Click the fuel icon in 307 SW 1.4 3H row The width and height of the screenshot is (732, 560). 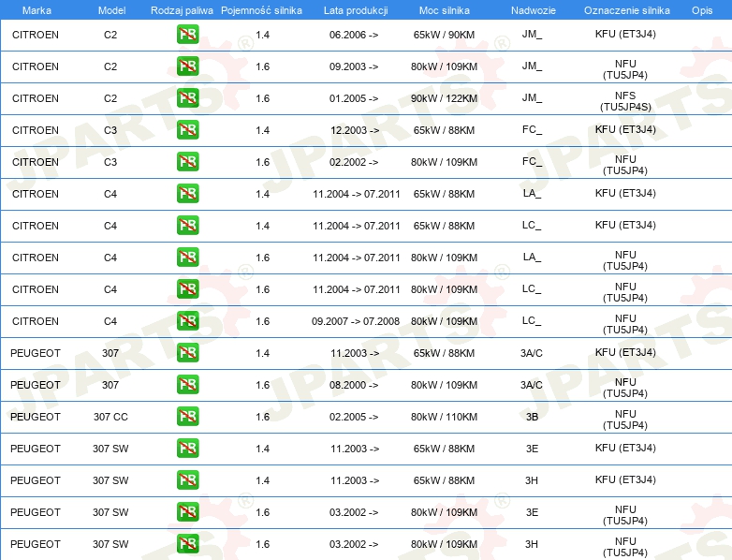187,480
